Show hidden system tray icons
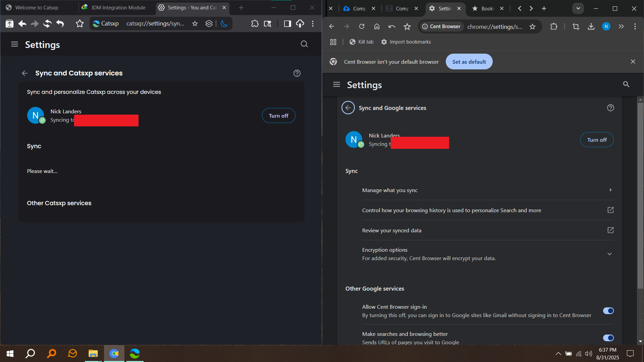This screenshot has height=362, width=644. pyautogui.click(x=558, y=354)
